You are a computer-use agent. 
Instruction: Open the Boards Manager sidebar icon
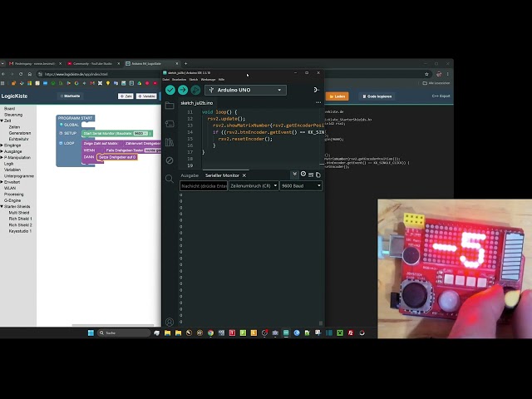[170, 124]
